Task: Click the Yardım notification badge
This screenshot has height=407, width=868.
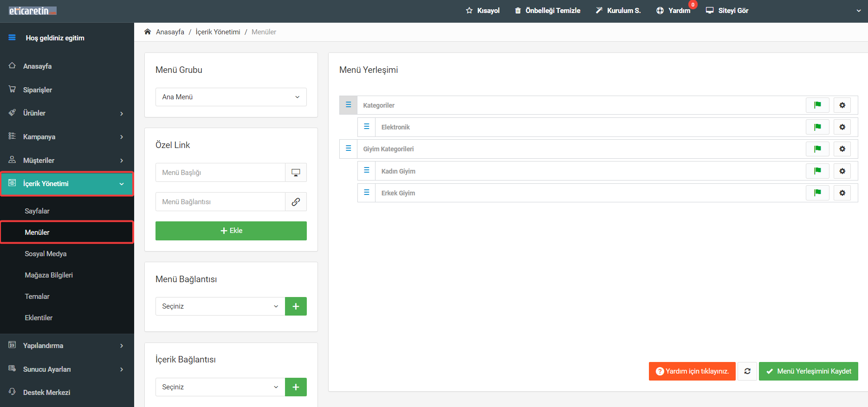Action: [693, 5]
